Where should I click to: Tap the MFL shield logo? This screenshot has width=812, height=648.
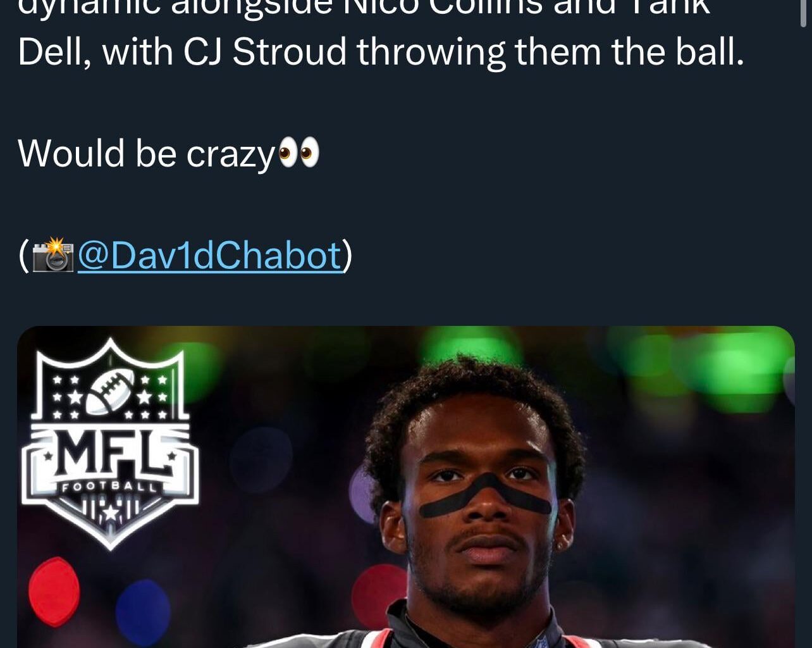pos(111,444)
